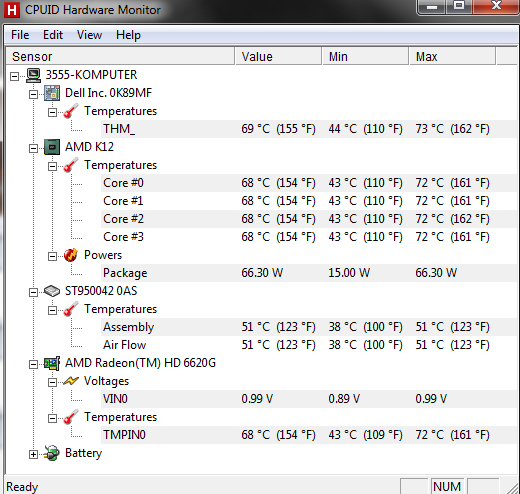Click the Dell Inc. motherboard icon
Viewport: 520px width, 494px height.
click(x=52, y=93)
